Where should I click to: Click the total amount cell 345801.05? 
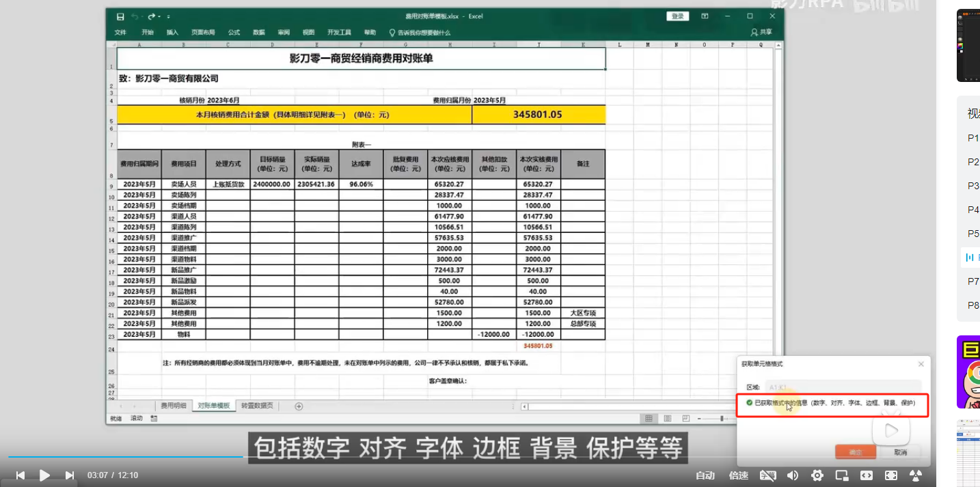pos(539,115)
